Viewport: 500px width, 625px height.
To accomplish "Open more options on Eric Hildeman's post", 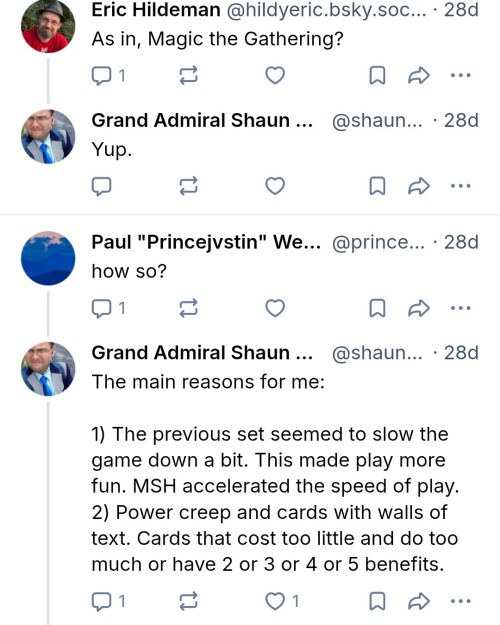I will point(461,75).
